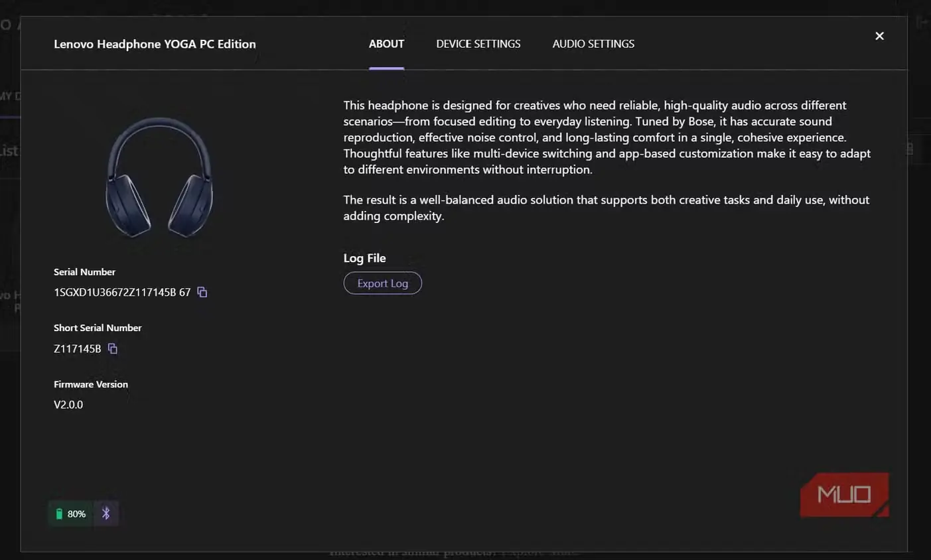Viewport: 931px width, 560px height.
Task: Select the short serial value Z117145B
Action: coord(78,348)
